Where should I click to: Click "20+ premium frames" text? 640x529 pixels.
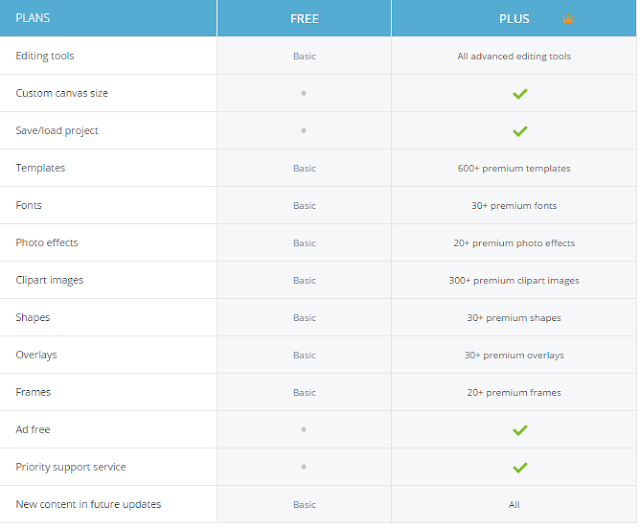tap(514, 393)
